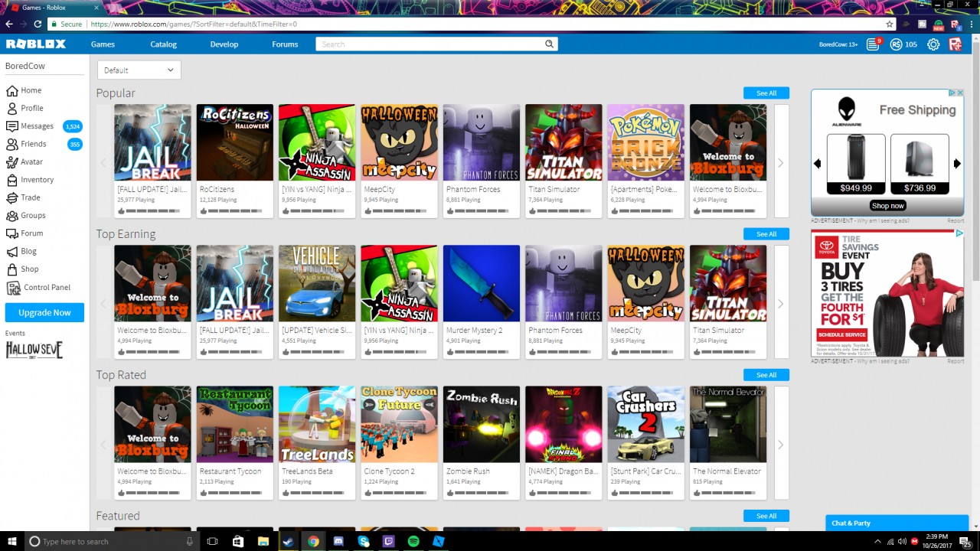Screen dimensions: 980x551
Task: Click the BoredCow username in sidebar
Action: [25, 66]
